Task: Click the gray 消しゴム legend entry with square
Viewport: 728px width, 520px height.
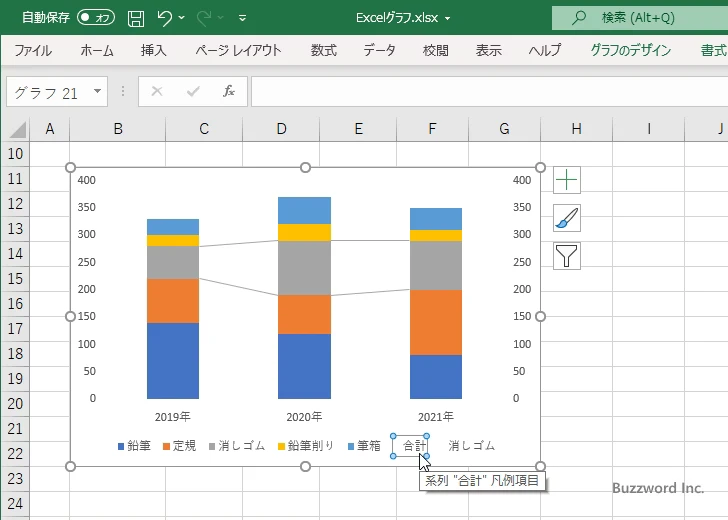Action: point(237,446)
